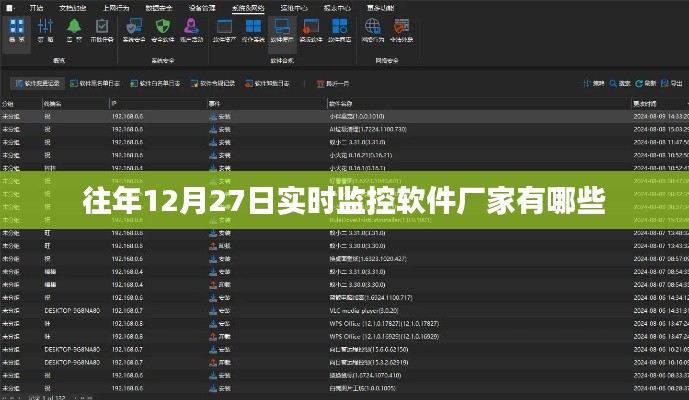The width and height of the screenshot is (689, 400).
Task: Switch to the 报表中心 ribbon tab
Action: pyautogui.click(x=337, y=8)
